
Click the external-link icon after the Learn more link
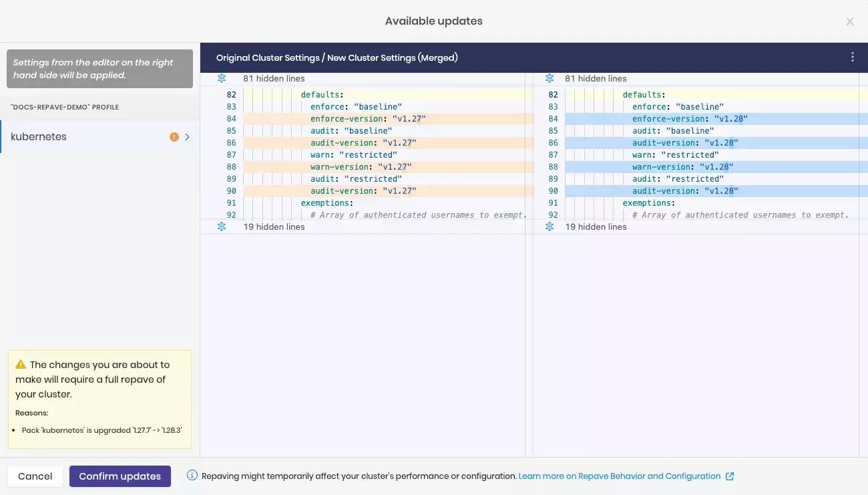pyautogui.click(x=730, y=476)
